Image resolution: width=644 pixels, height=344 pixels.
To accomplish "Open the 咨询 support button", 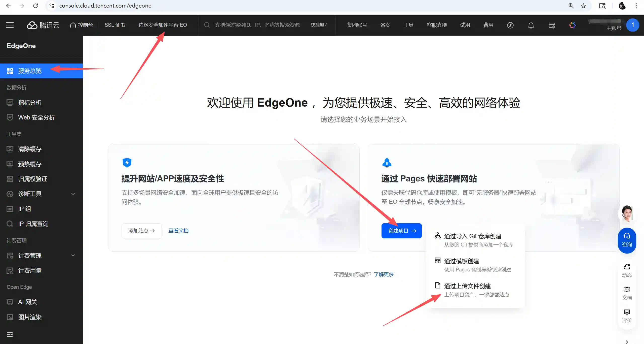I will pos(627,240).
